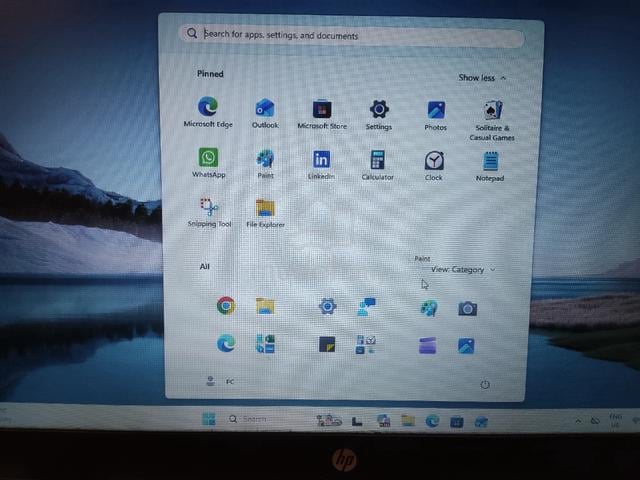Open Settings gear in All section
Screen dimensions: 640x480
coord(327,306)
